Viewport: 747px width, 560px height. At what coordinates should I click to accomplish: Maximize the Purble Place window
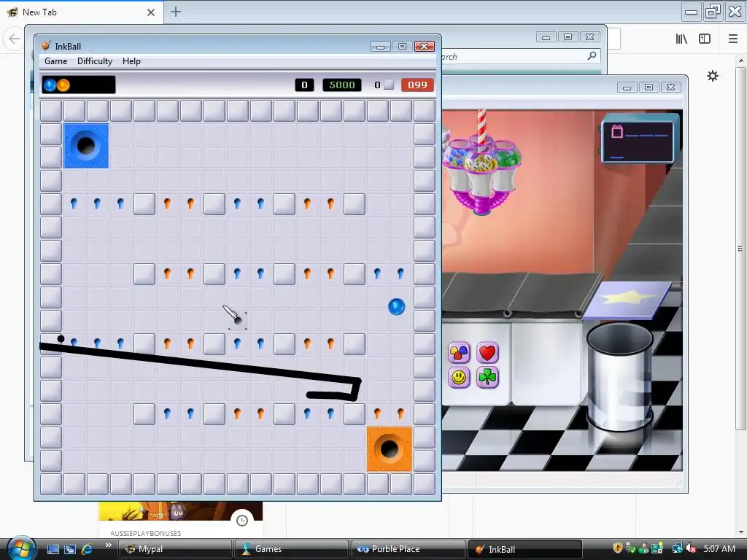click(649, 87)
